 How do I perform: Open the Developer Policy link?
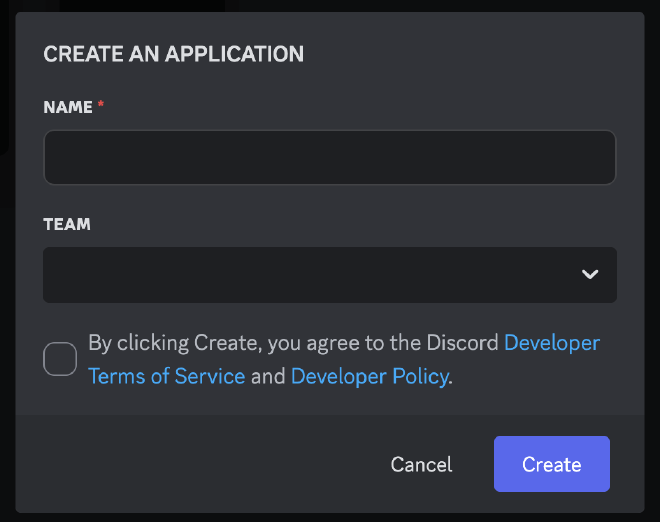point(369,377)
